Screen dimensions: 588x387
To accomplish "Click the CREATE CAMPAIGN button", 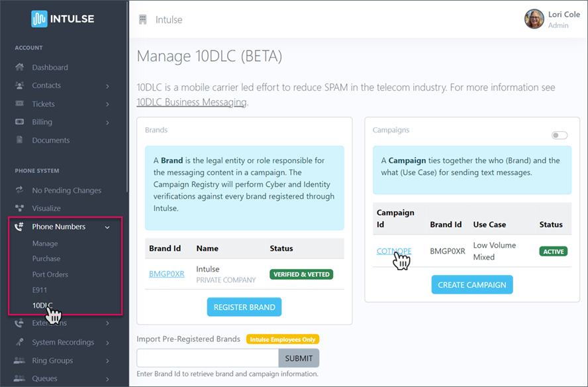I will point(471,284).
